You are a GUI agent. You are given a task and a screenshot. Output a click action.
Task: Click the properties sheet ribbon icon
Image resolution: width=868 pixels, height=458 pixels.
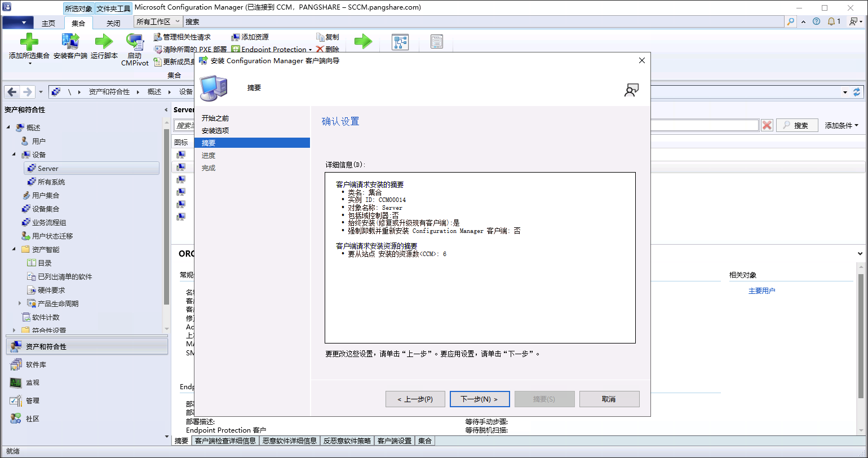tap(437, 42)
